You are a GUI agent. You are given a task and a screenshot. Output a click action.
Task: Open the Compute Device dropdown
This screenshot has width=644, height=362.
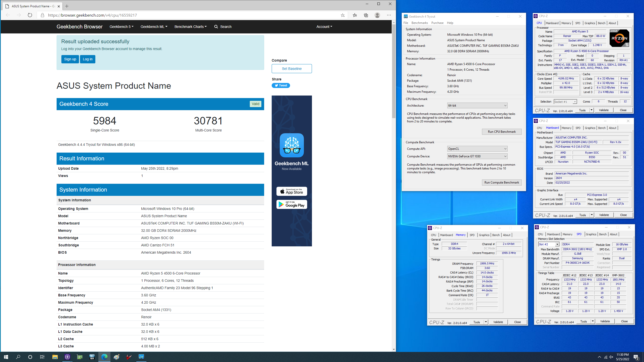tap(477, 156)
